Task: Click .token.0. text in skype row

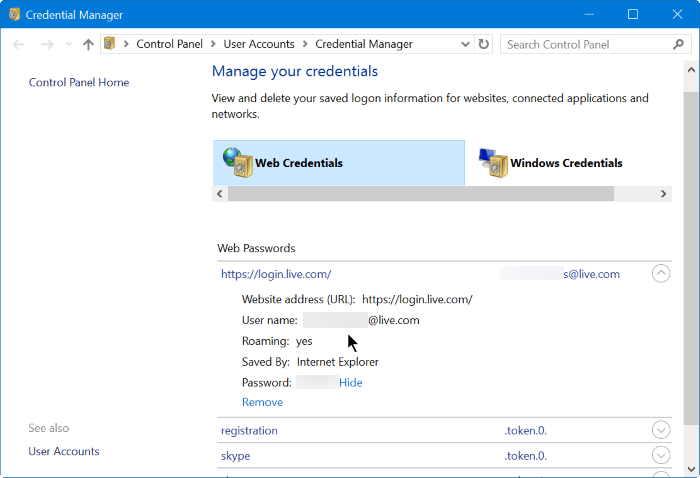Action: (525, 456)
